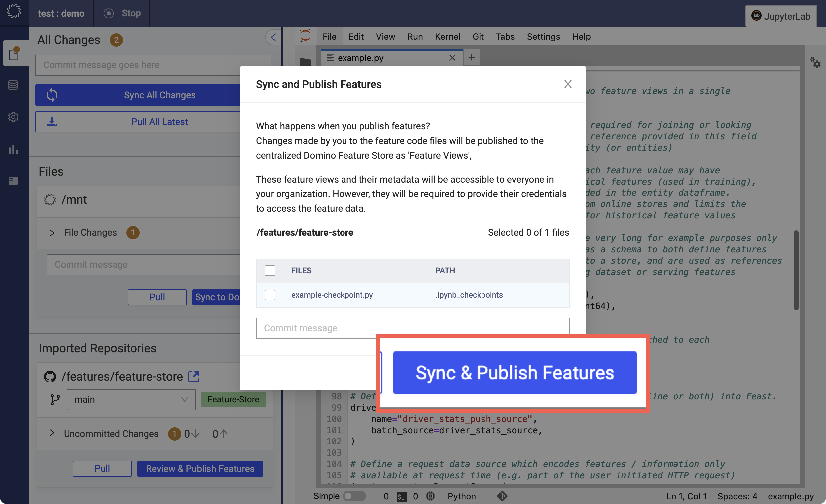Open the property inspector gears icon
This screenshot has height=504, width=826.
point(815,62)
